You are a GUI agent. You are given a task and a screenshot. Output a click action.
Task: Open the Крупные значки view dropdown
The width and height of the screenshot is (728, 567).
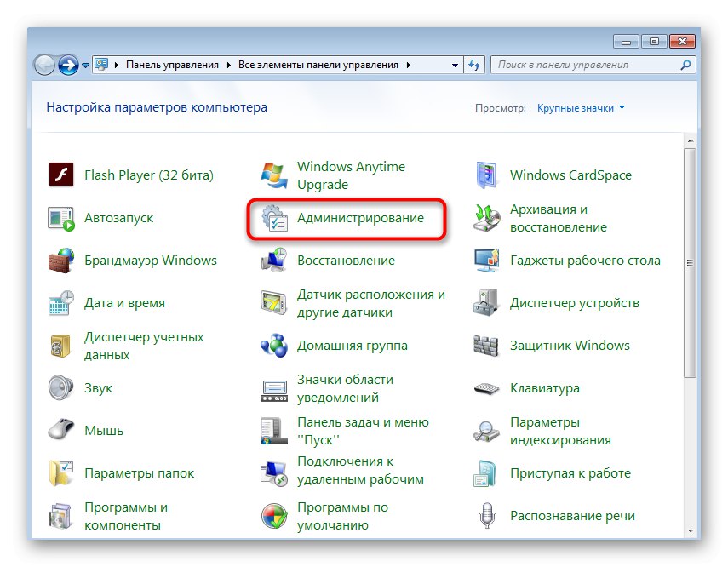click(x=580, y=107)
